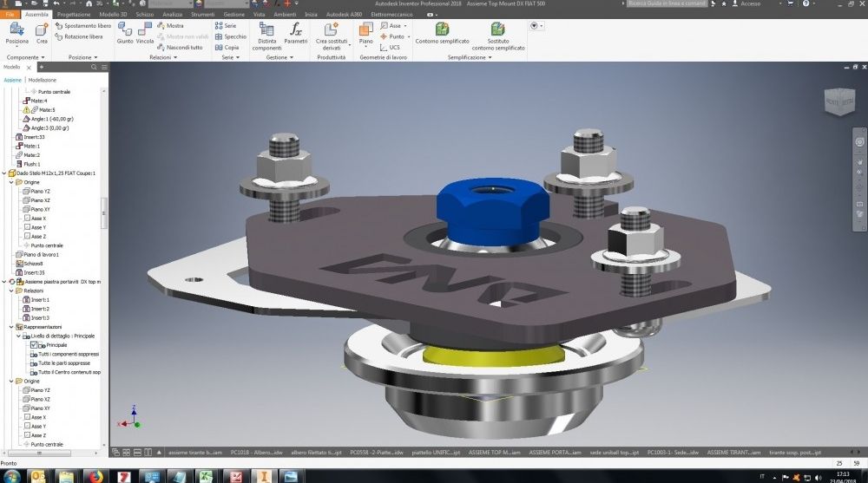Open the PC1018 - Albero document tab
This screenshot has height=483, width=868.
[x=256, y=453]
